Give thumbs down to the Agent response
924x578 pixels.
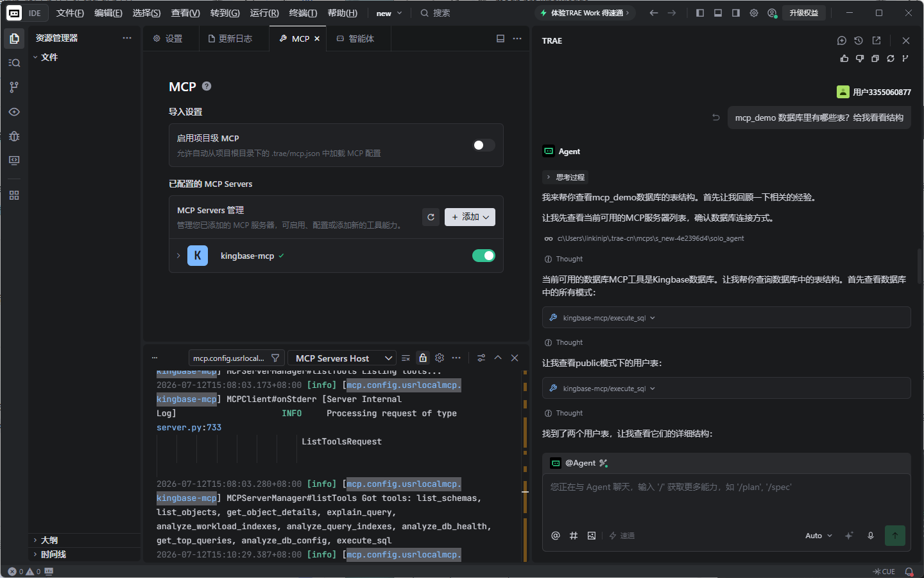860,58
